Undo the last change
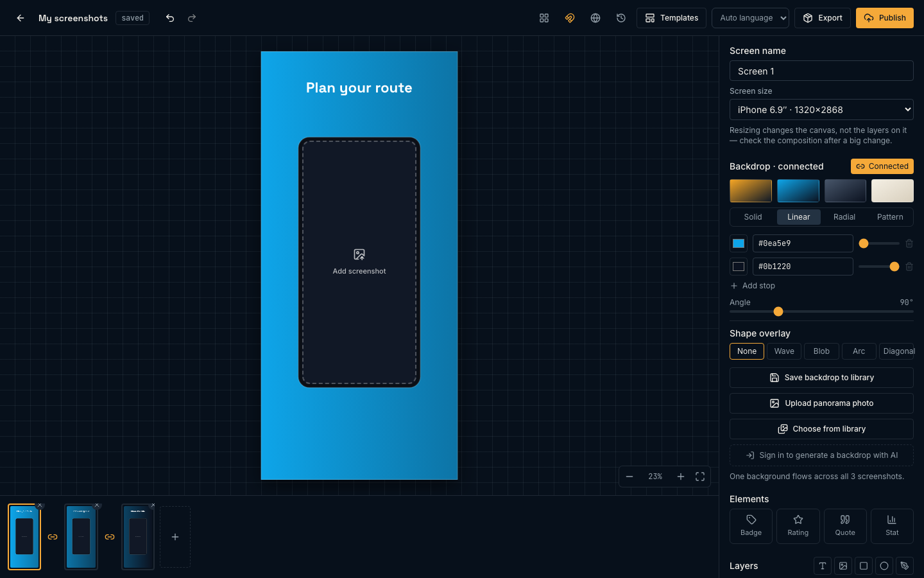The image size is (924, 578). tap(170, 18)
